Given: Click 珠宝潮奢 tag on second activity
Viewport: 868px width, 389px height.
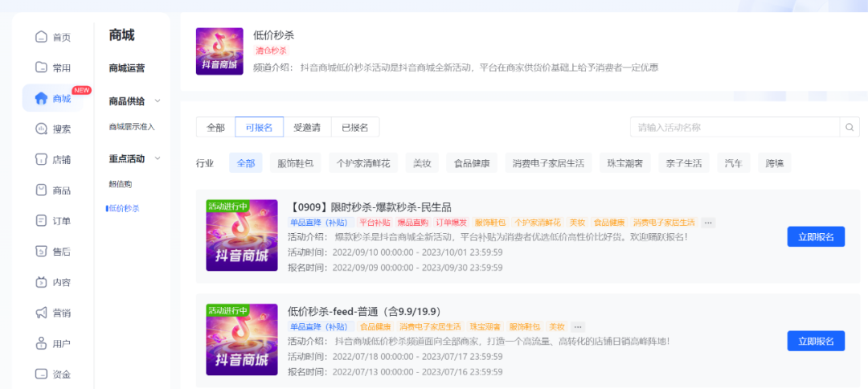Looking at the screenshot, I should point(485,327).
